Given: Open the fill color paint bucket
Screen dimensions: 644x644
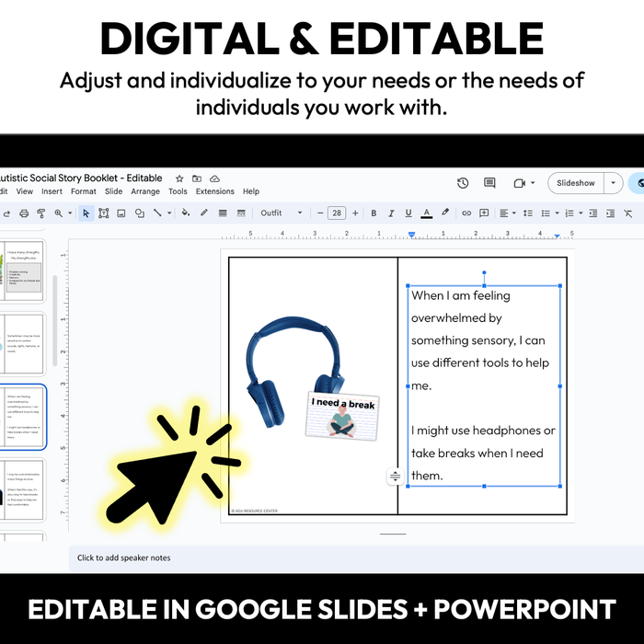Looking at the screenshot, I should coord(185,213).
